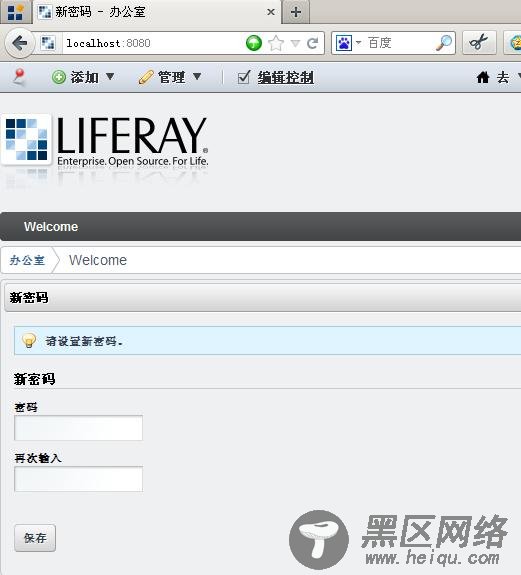The image size is (521, 575).
Task: Click the 请设置新密码 message text
Action: pyautogui.click(x=84, y=341)
